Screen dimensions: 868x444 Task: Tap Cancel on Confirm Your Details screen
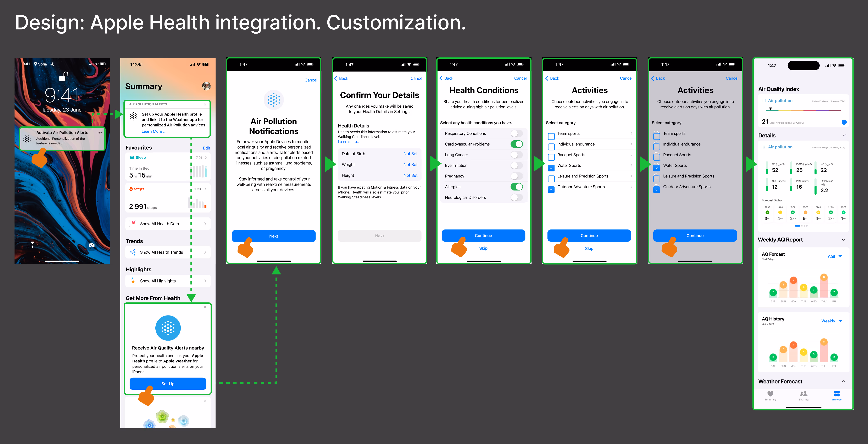pyautogui.click(x=417, y=78)
